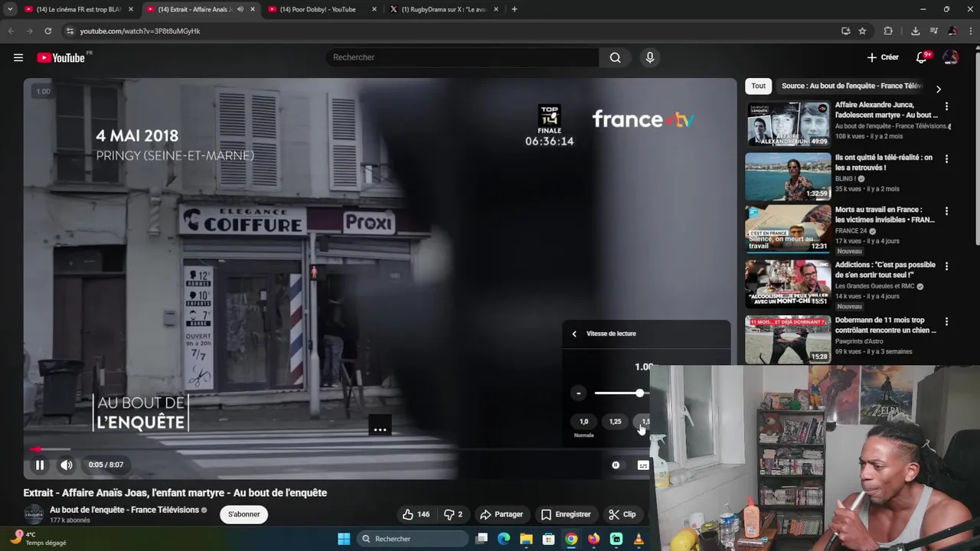
Task: Open Au bout de l'enquête channel name link
Action: (124, 510)
